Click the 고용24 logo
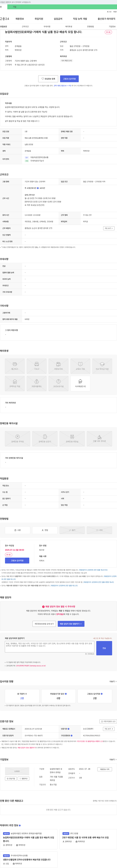The image size is (117, 868). [x=4, y=19]
